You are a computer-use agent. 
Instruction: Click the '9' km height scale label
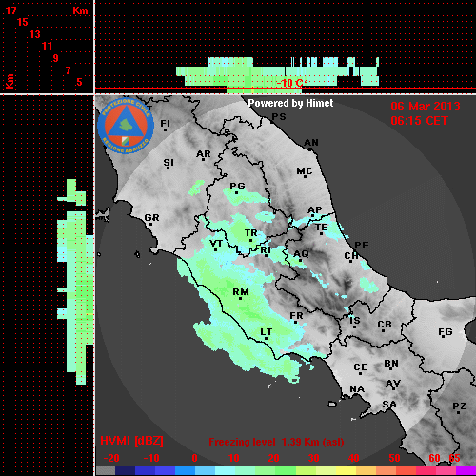coord(55,58)
